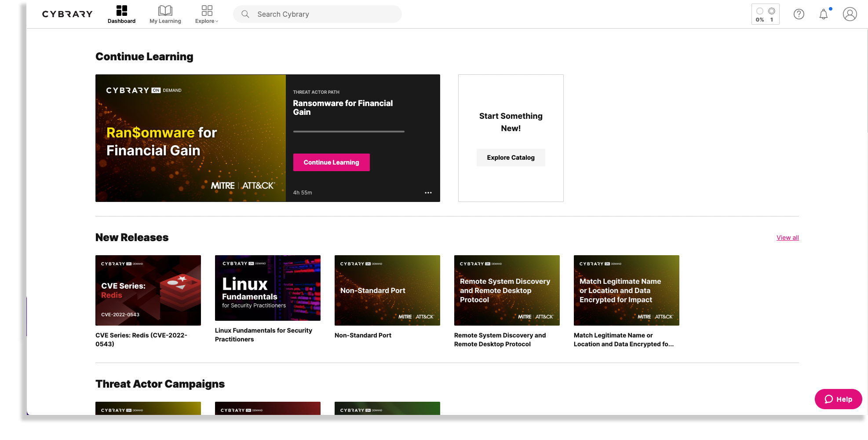
Task: Click the search magnifier icon
Action: (x=245, y=14)
